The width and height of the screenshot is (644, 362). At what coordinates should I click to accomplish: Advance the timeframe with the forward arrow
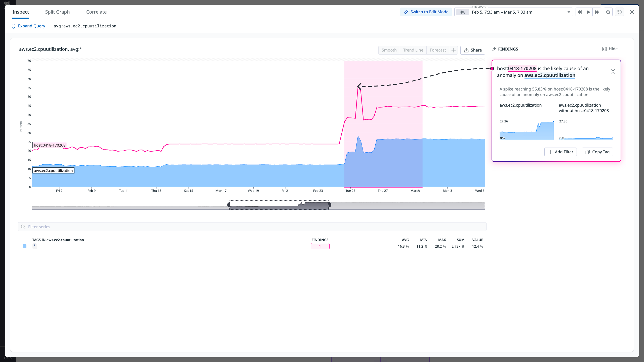pyautogui.click(x=588, y=12)
